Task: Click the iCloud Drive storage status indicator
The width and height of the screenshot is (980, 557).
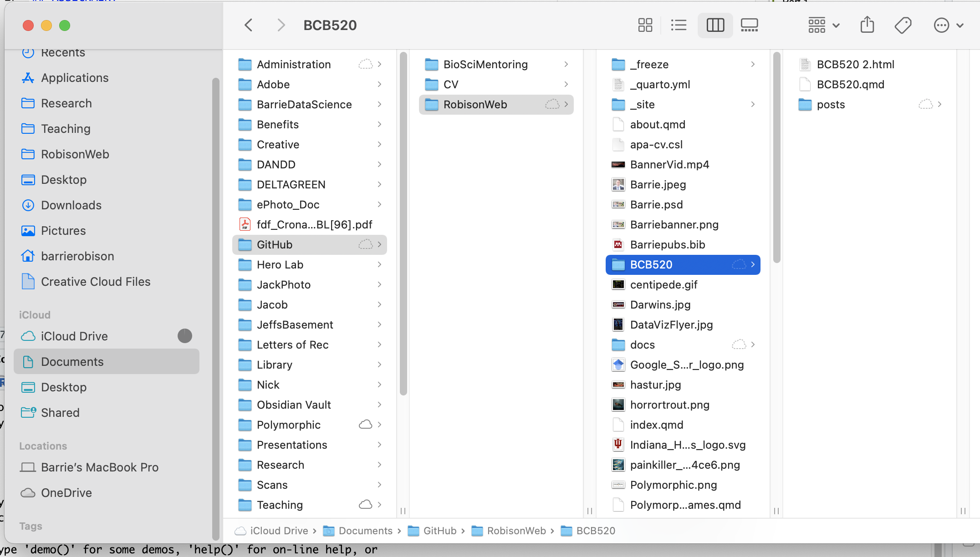Action: click(184, 336)
